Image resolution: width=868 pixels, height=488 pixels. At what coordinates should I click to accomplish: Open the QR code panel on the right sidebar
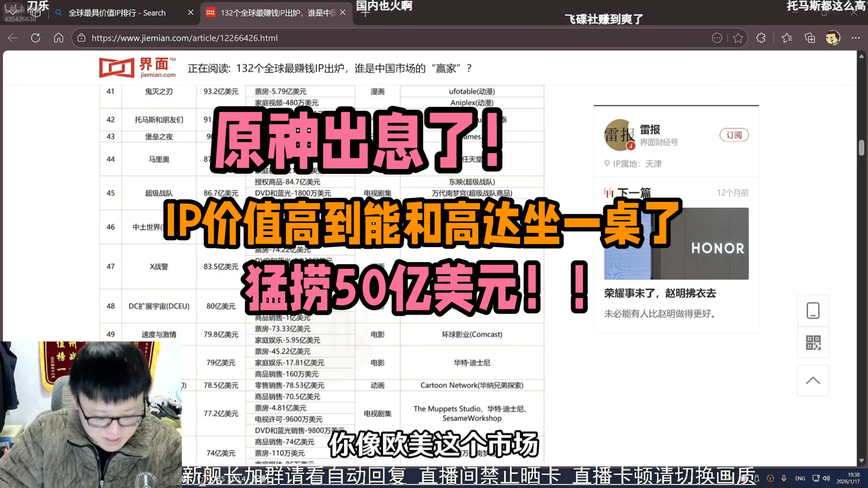[813, 343]
